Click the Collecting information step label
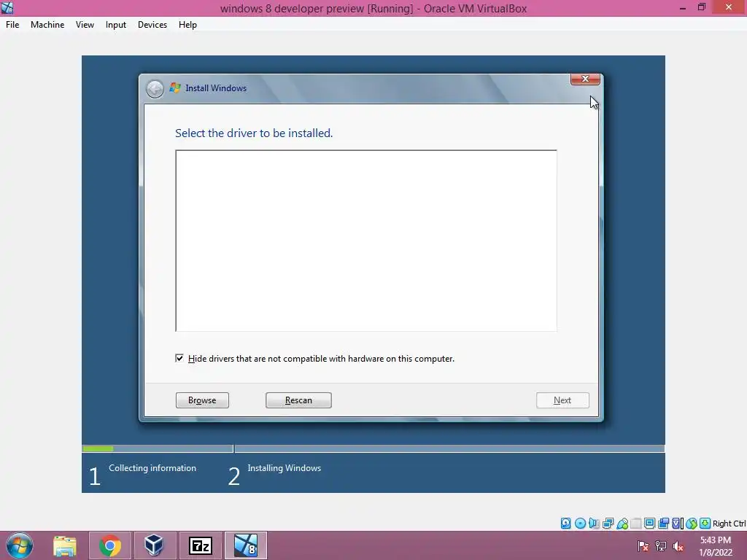Viewport: 747px width, 560px height. point(152,468)
